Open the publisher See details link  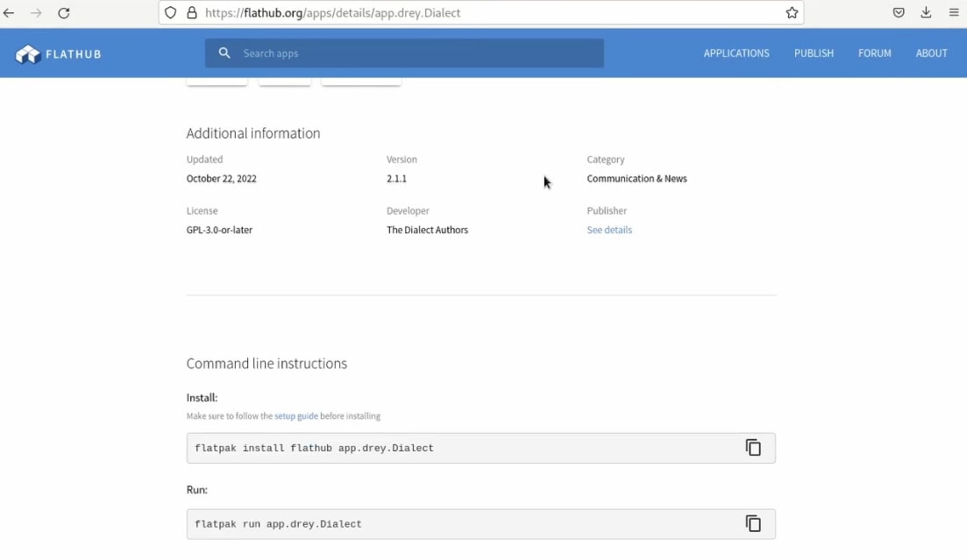point(609,230)
